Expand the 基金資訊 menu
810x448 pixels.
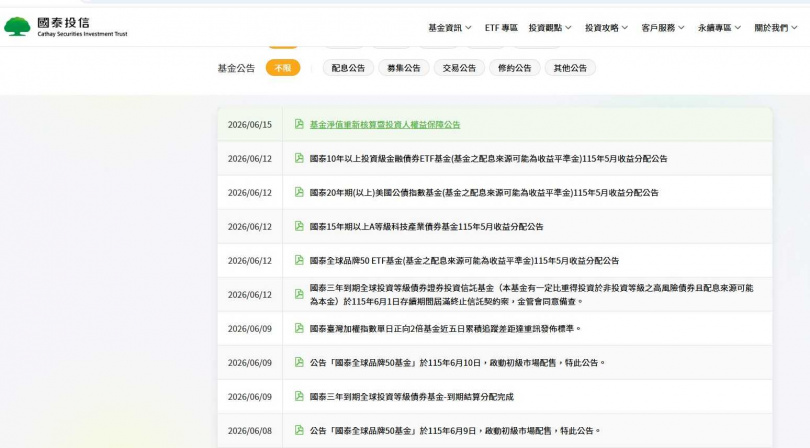(449, 28)
